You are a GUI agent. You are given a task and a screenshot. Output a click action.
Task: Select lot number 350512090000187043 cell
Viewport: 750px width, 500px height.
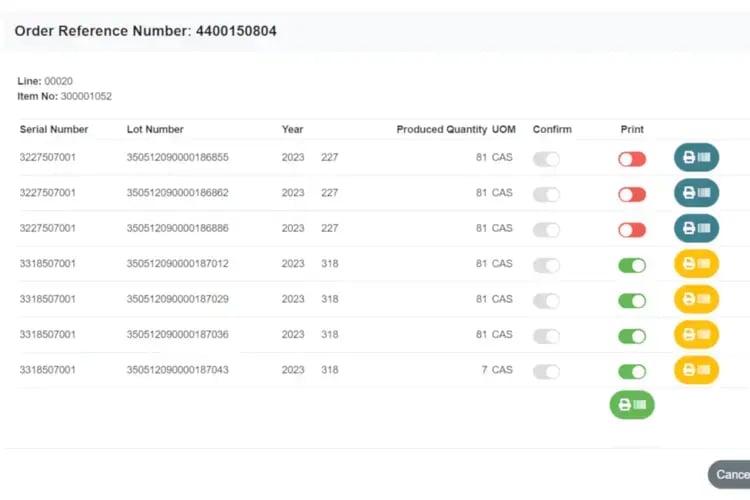coord(177,369)
